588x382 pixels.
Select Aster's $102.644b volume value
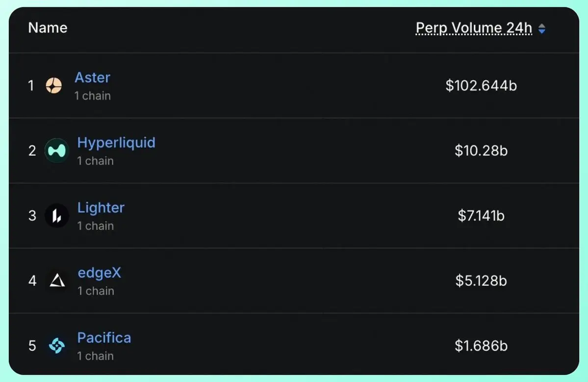(481, 85)
